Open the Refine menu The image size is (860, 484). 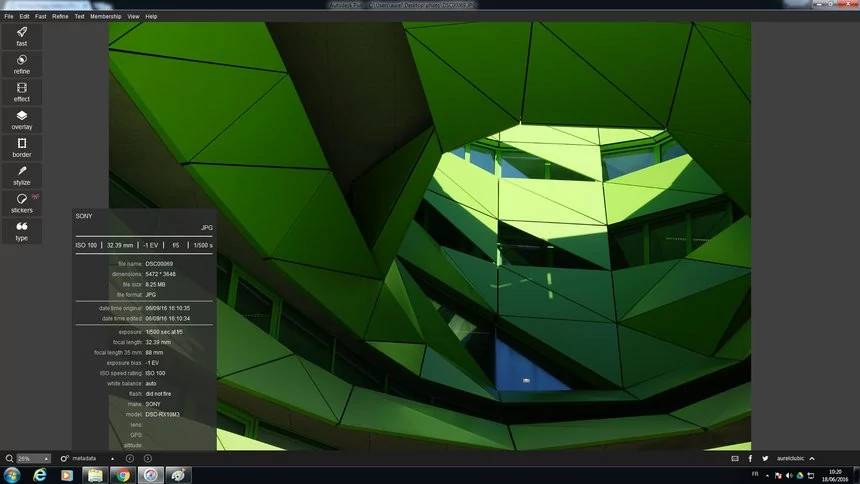(60, 16)
